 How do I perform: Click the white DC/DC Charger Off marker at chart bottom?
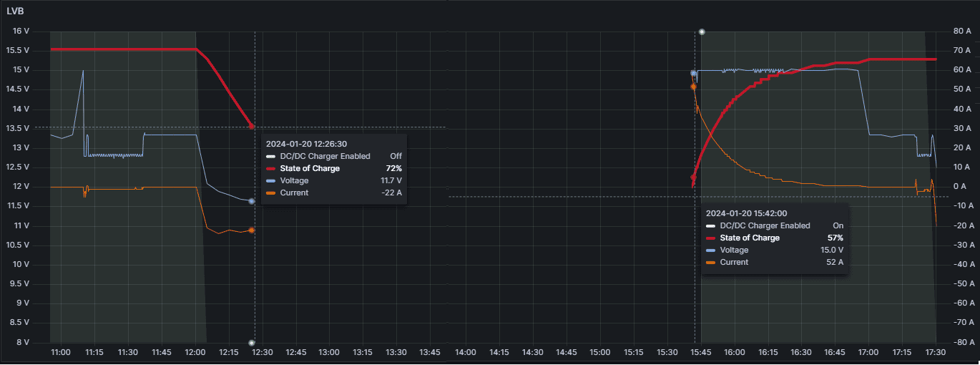click(252, 343)
